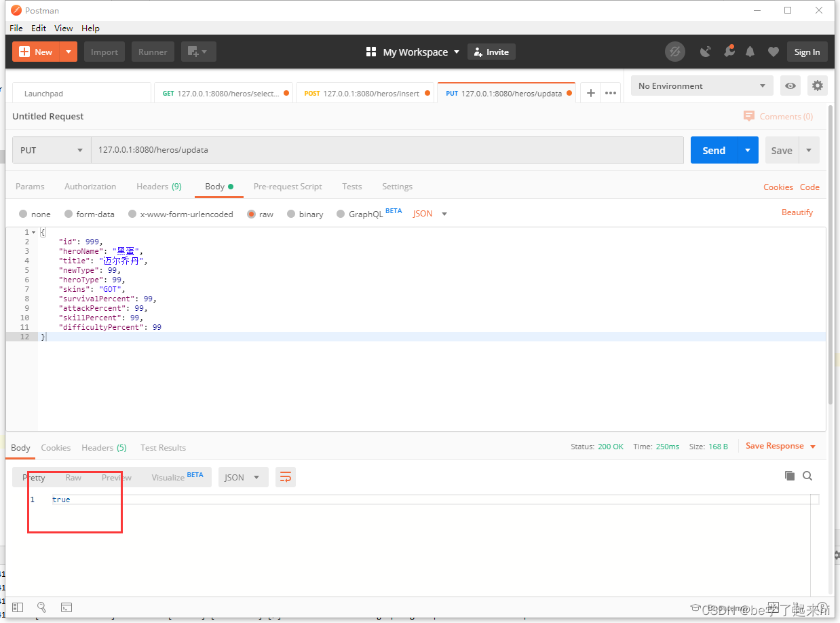The width and height of the screenshot is (840, 623).
Task: Open the satellite capture requests icon
Action: point(706,52)
